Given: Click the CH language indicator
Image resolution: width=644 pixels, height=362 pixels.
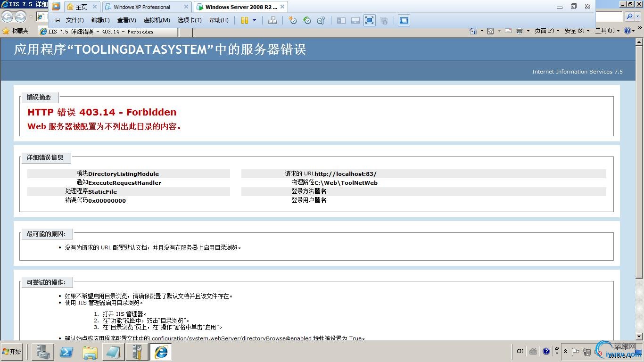Looking at the screenshot, I should (520, 351).
